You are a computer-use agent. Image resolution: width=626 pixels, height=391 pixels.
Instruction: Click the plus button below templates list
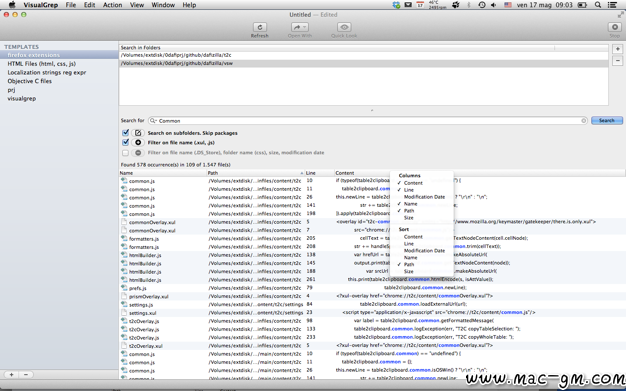pos(12,375)
